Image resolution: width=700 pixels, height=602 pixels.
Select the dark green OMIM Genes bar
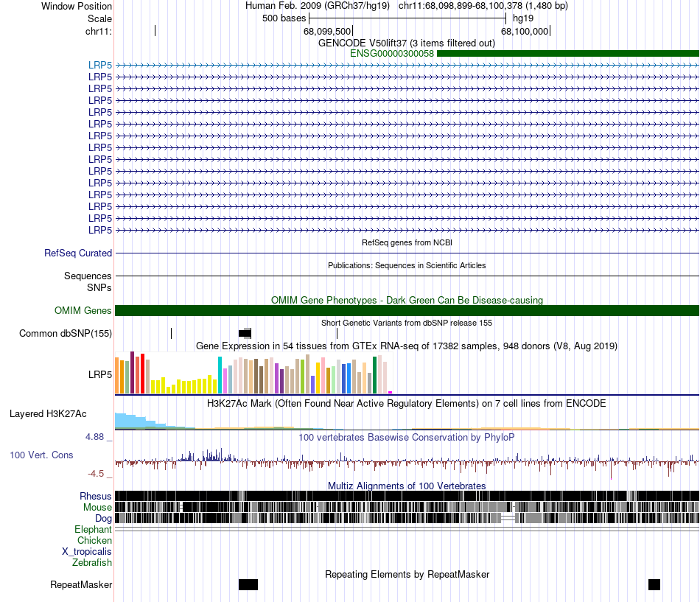[x=407, y=310]
